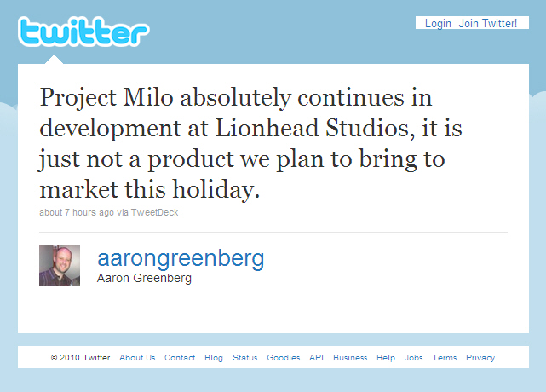Screen dimensions: 546x392
Task: Click Goodies in the footer
Action: [284, 358]
